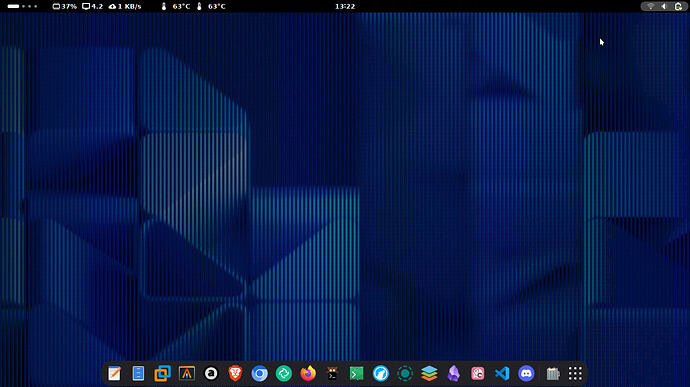The width and height of the screenshot is (690, 387).
Task: Launch the green terminal prompt dock icon
Action: coord(356,373)
